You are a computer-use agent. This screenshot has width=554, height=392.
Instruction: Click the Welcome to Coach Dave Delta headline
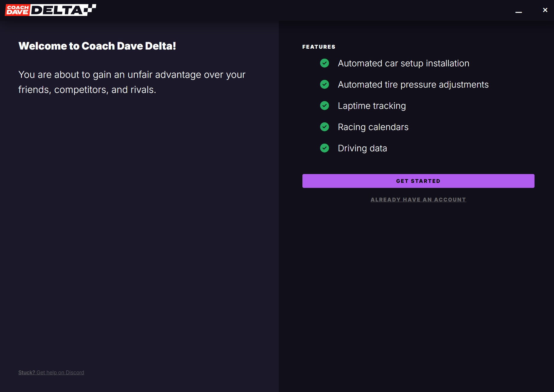[97, 46]
